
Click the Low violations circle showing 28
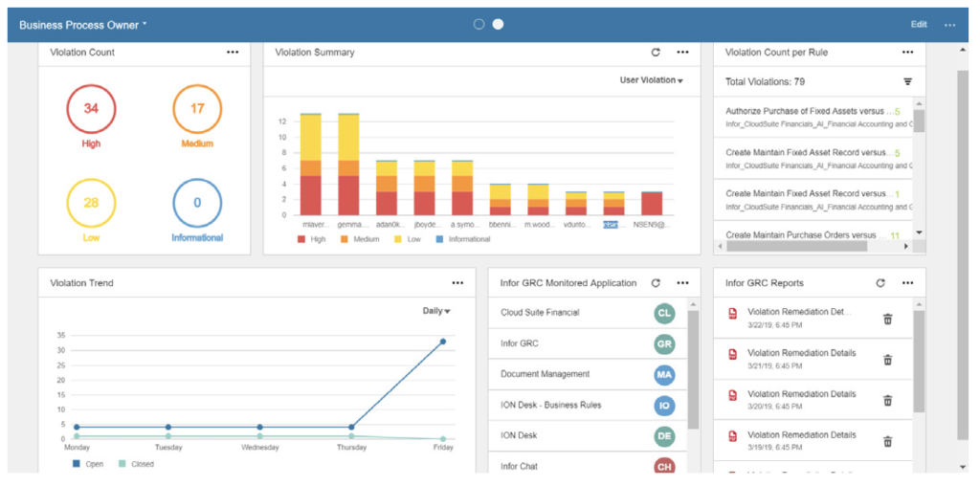tap(91, 203)
